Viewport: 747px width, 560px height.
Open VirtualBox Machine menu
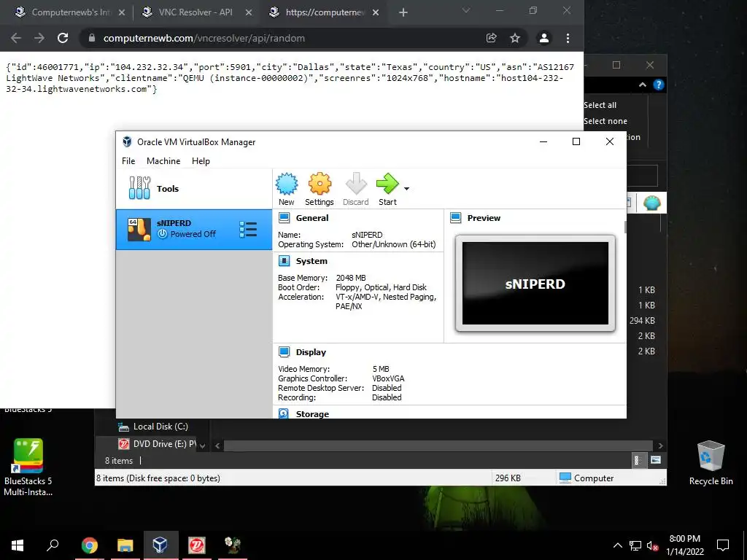[163, 161]
